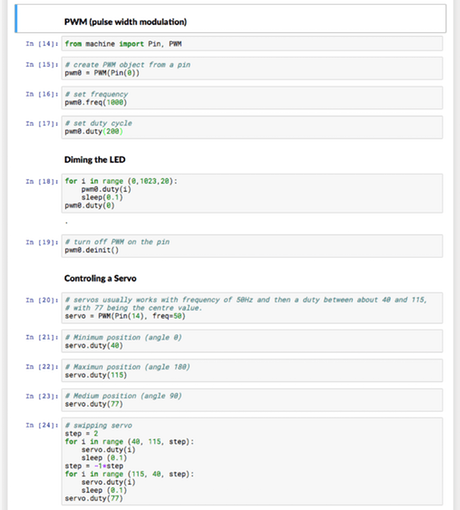
Task: Click the line 'step = 2'
Action: (x=82, y=433)
